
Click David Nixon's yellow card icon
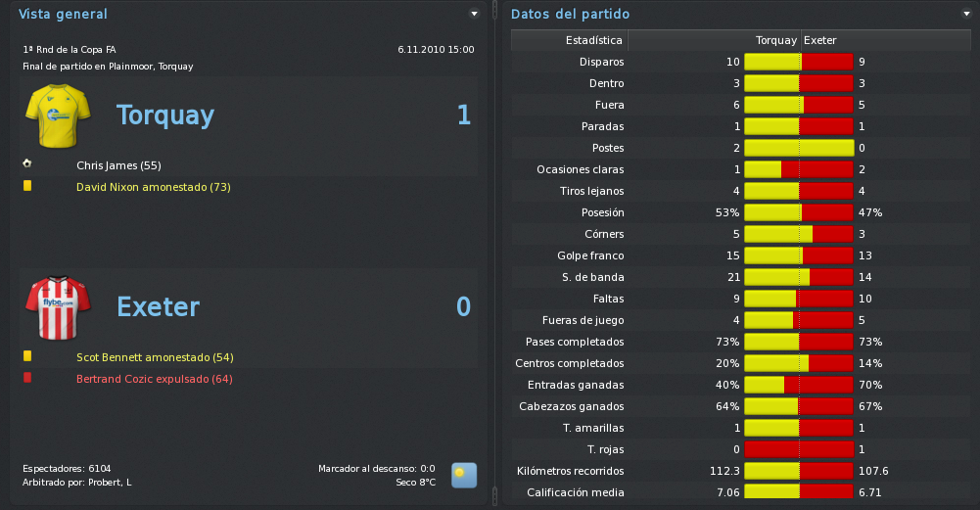click(x=27, y=186)
